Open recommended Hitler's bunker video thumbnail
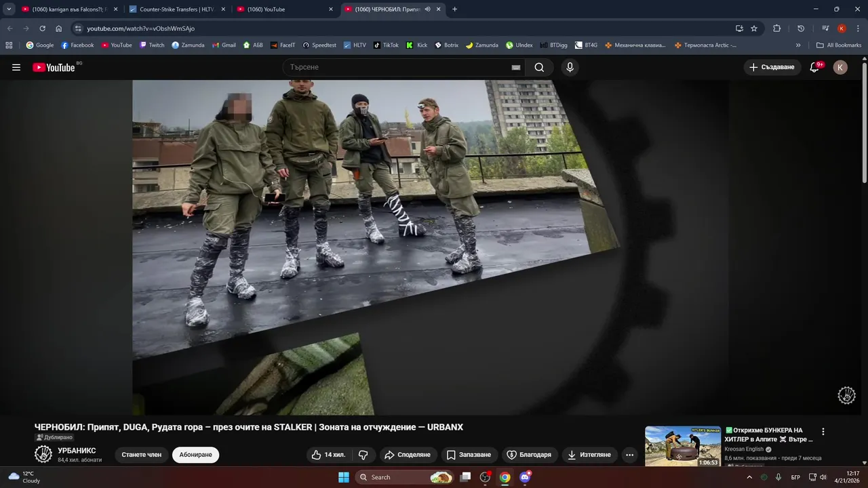Screen dimensions: 868x488 click(x=683, y=446)
